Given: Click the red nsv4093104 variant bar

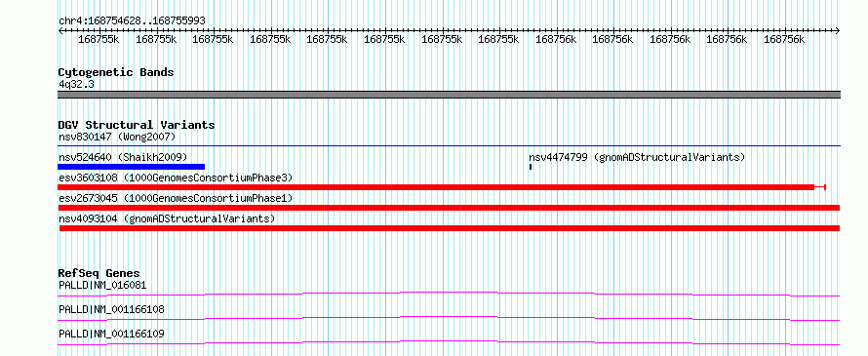Looking at the screenshot, I should [449, 228].
